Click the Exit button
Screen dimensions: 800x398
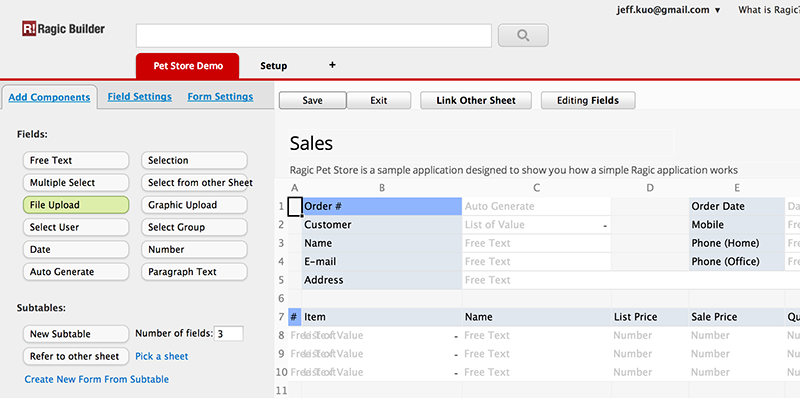click(x=379, y=101)
